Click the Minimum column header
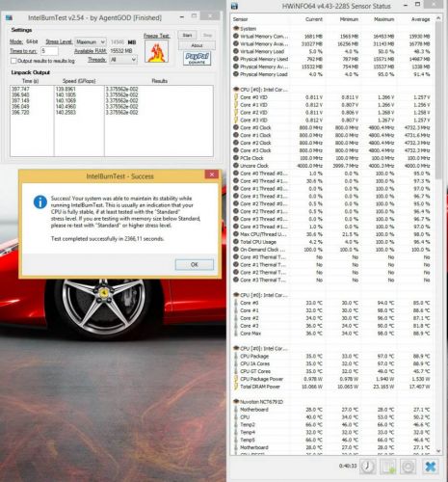The height and width of the screenshot is (482, 448). tap(349, 19)
